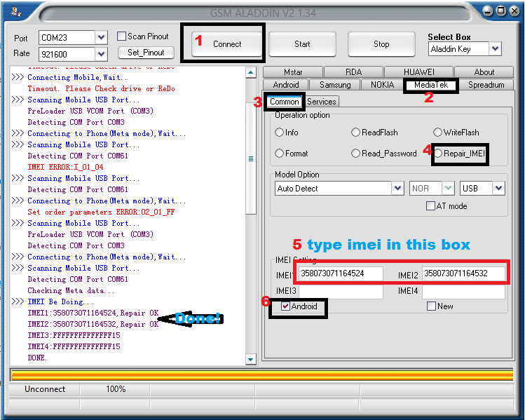Open the About tab
This screenshot has height=420, width=525.
click(x=484, y=72)
